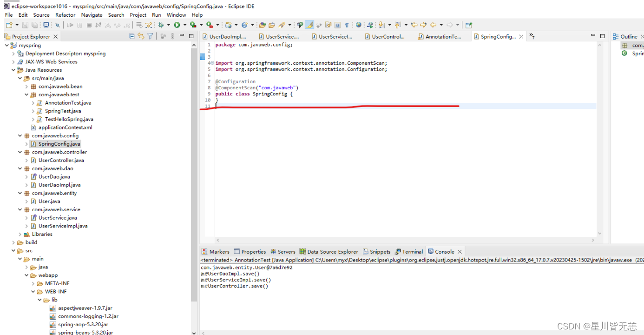Open the Navigate menu

(x=92, y=15)
